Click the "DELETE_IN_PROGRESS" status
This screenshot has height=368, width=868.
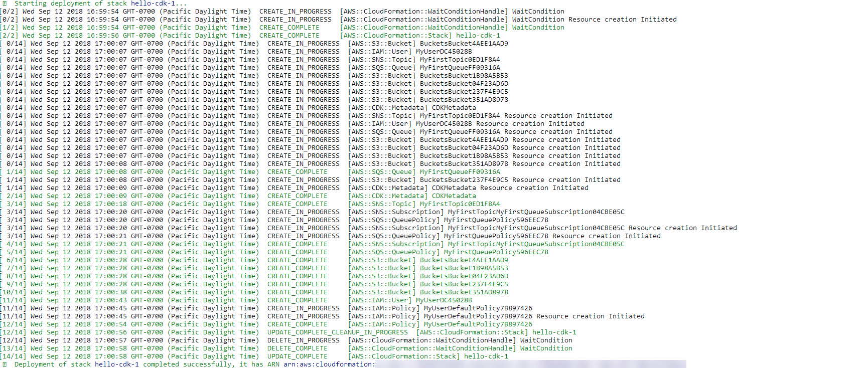click(x=304, y=340)
